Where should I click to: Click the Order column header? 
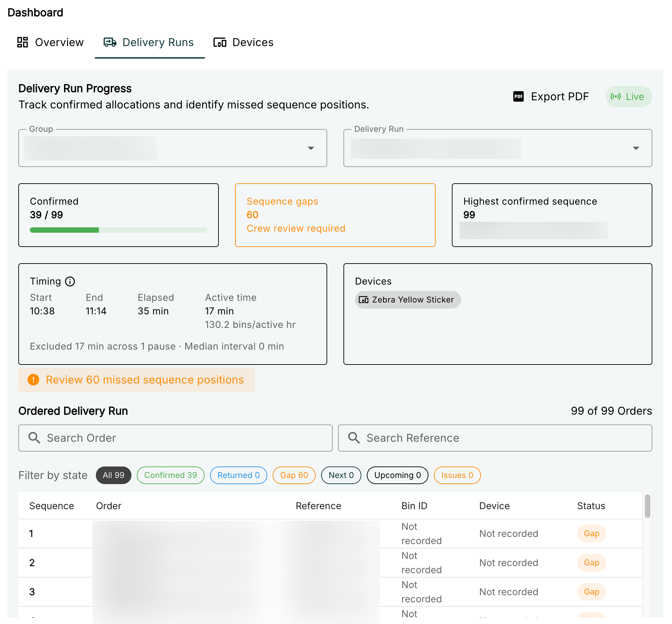coord(109,506)
